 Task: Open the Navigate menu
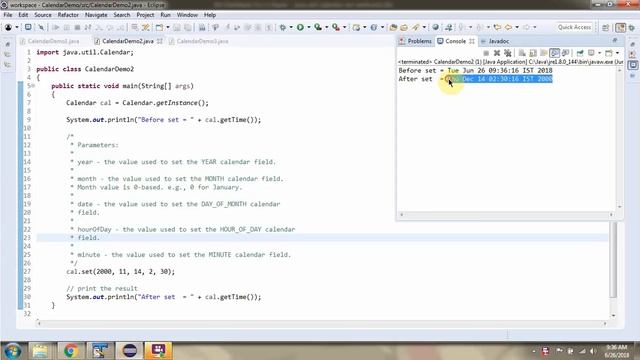[x=96, y=15]
